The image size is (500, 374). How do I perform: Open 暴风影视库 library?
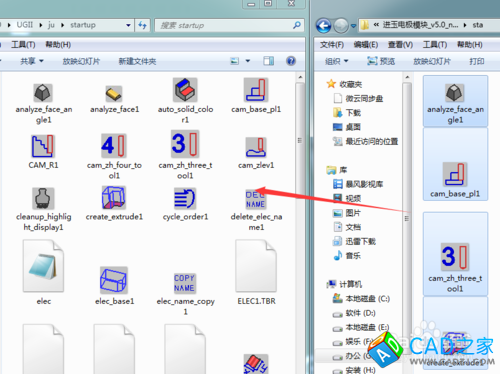point(358,184)
